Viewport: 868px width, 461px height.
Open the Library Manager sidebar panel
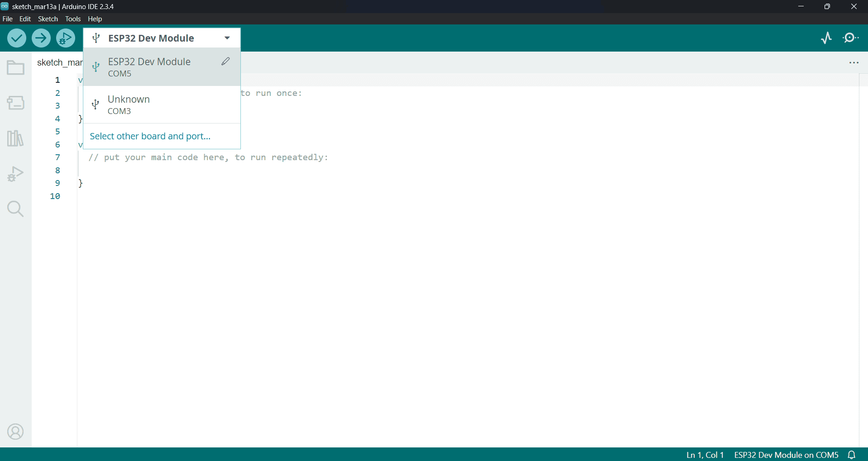click(15, 138)
